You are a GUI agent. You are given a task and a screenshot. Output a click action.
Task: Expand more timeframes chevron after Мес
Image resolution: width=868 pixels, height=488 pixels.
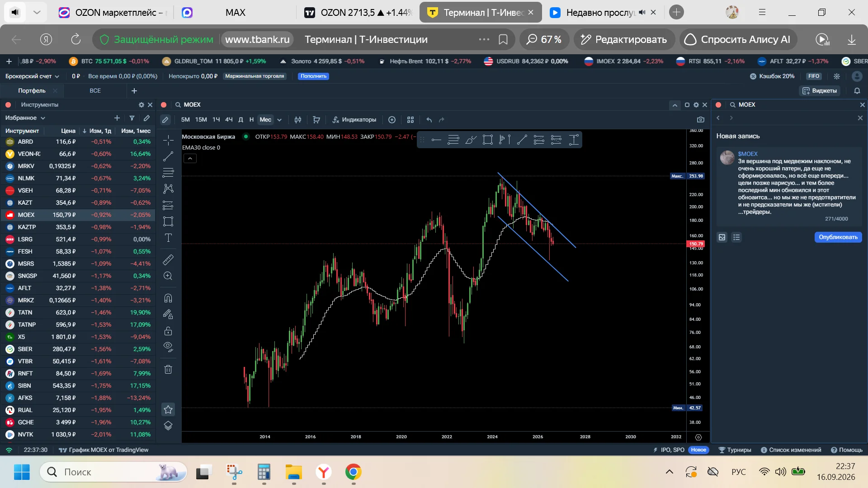pos(279,120)
